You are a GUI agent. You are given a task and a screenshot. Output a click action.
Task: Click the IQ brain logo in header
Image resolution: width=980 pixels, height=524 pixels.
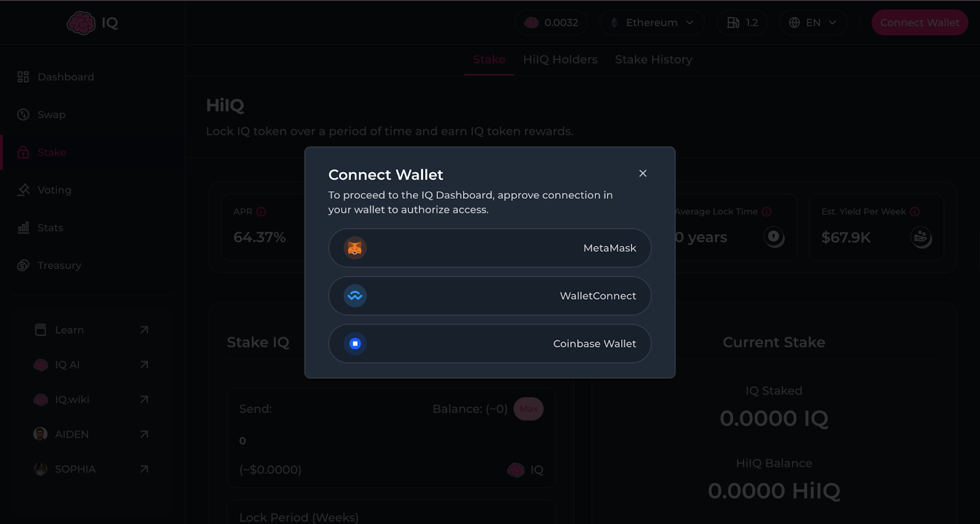pyautogui.click(x=81, y=23)
